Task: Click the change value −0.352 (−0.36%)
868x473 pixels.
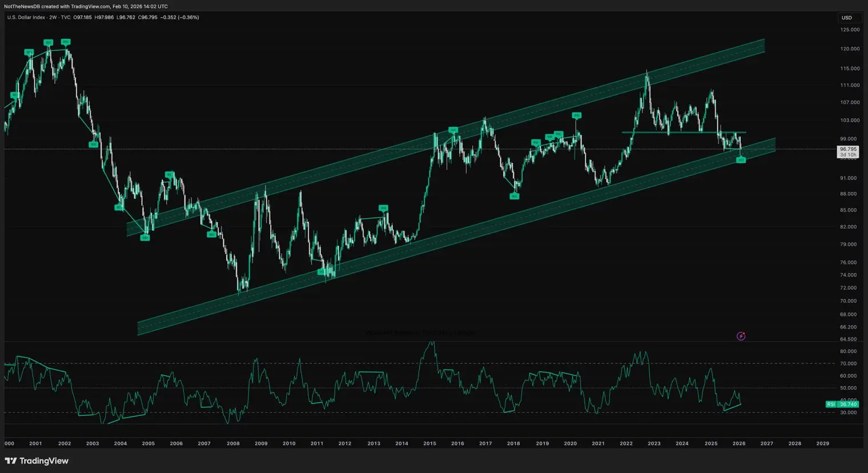Action: [x=180, y=17]
